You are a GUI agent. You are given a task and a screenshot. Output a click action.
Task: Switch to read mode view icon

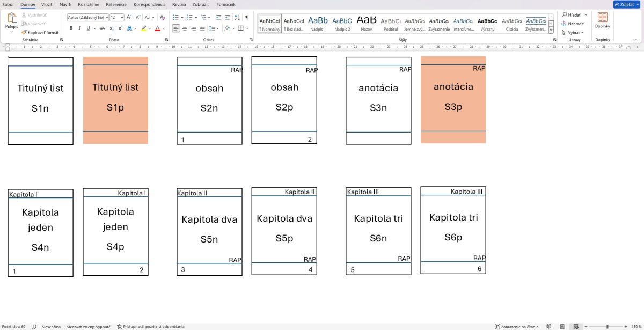(x=548, y=326)
